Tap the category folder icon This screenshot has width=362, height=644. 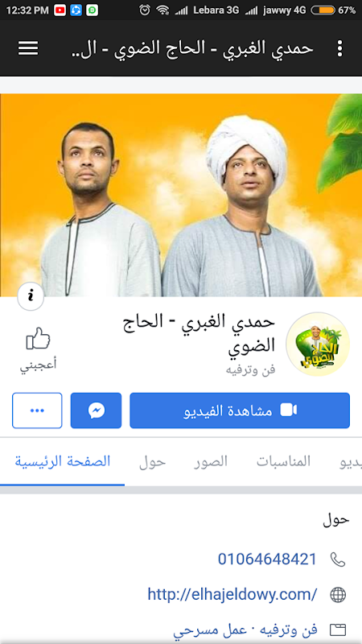pos(338,630)
